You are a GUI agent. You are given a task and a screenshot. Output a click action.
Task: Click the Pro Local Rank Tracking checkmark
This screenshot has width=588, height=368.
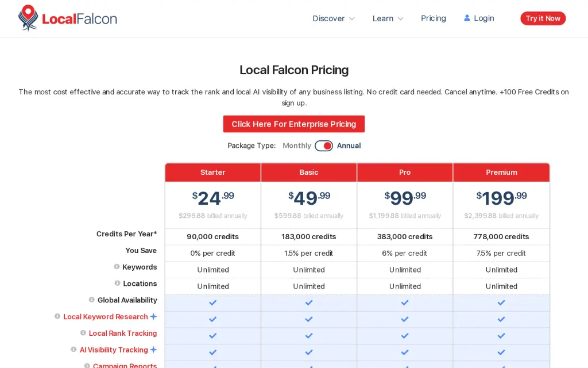point(405,336)
